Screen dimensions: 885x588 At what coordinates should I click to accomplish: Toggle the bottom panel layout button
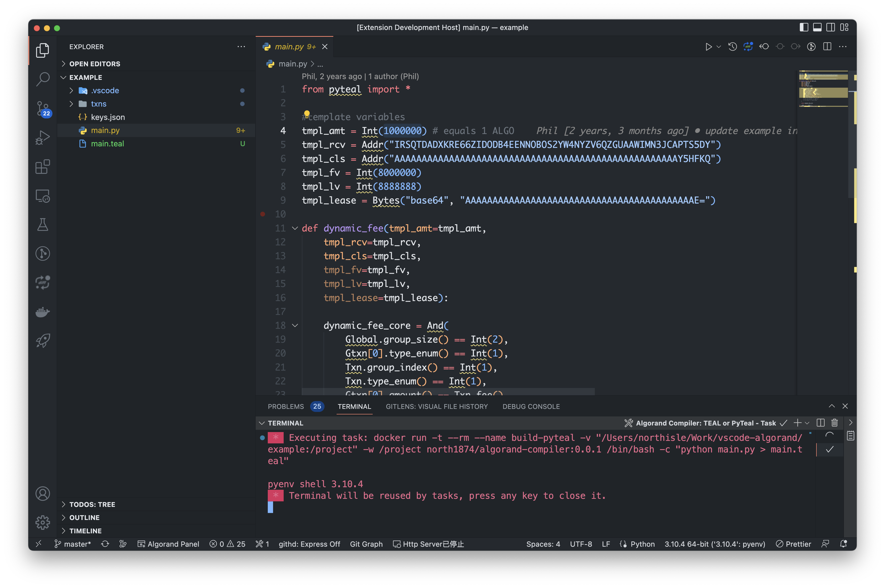pyautogui.click(x=817, y=27)
